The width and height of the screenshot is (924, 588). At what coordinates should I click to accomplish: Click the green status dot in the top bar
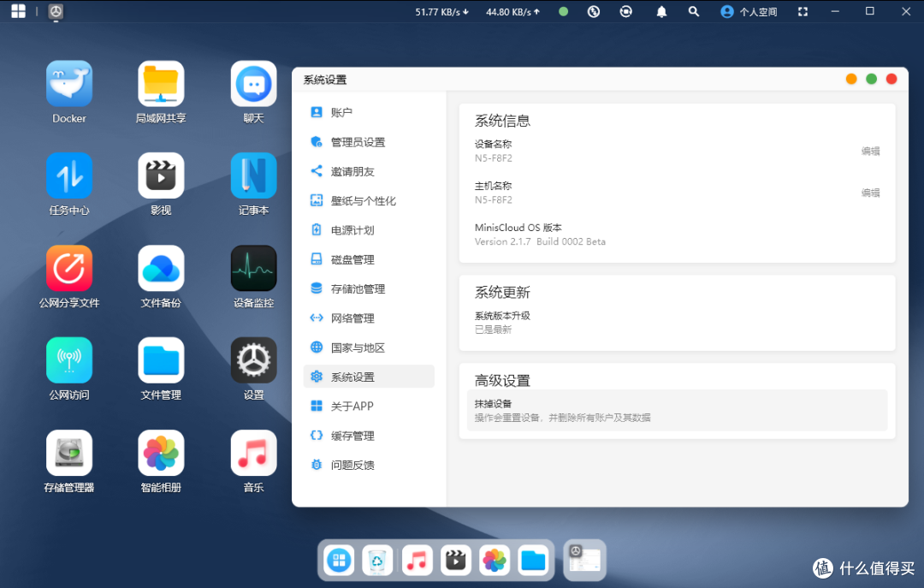(563, 11)
